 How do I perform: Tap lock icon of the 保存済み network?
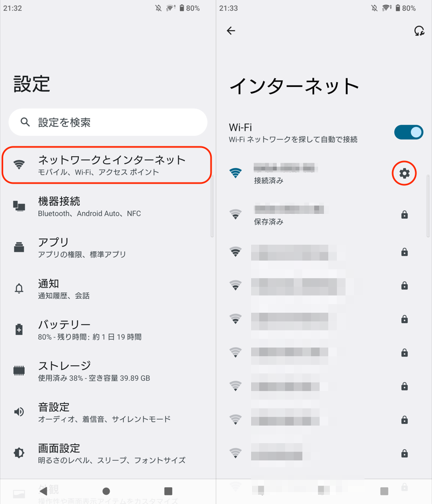tap(404, 214)
